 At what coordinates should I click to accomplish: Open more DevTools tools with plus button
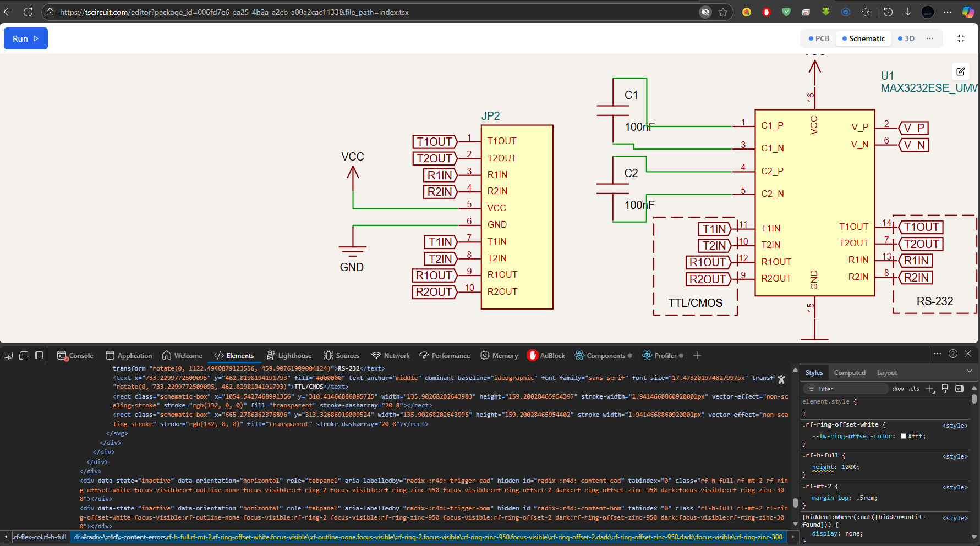click(x=697, y=356)
